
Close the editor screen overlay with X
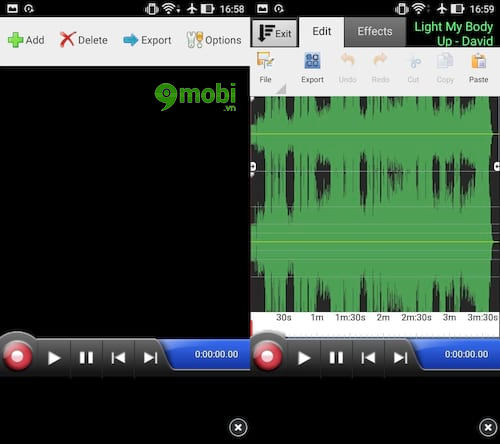488,427
